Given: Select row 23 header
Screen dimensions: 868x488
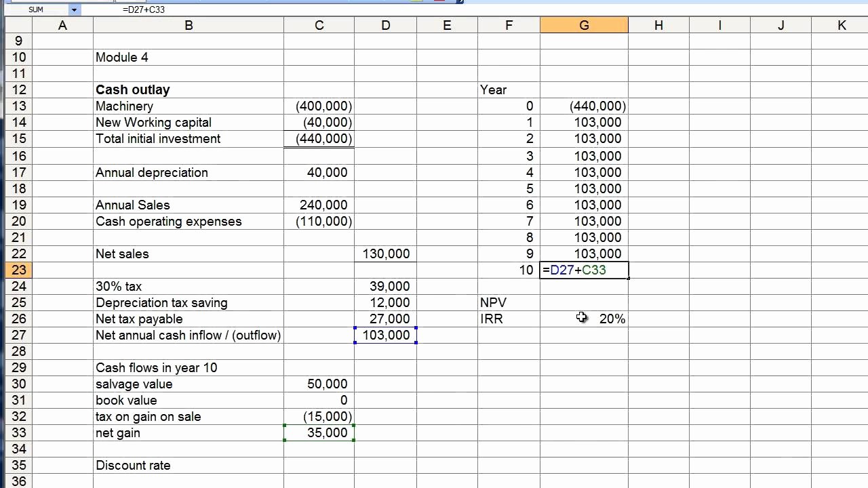Looking at the screenshot, I should (x=18, y=270).
